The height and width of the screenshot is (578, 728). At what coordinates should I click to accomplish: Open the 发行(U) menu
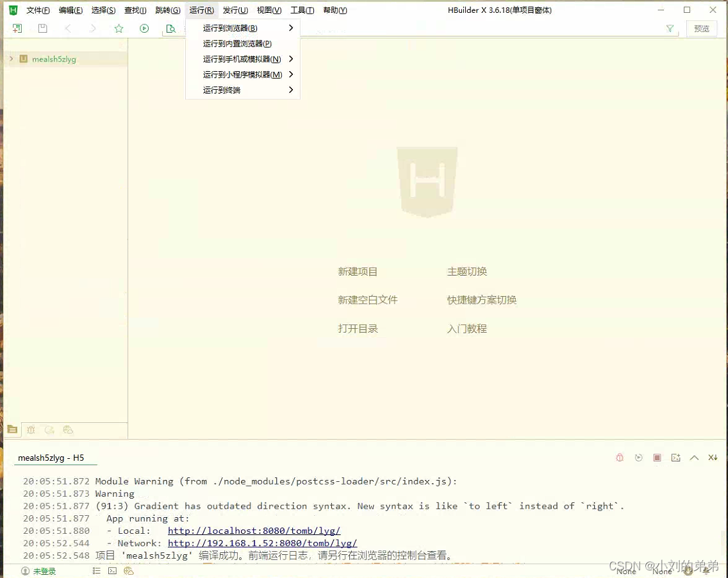235,10
